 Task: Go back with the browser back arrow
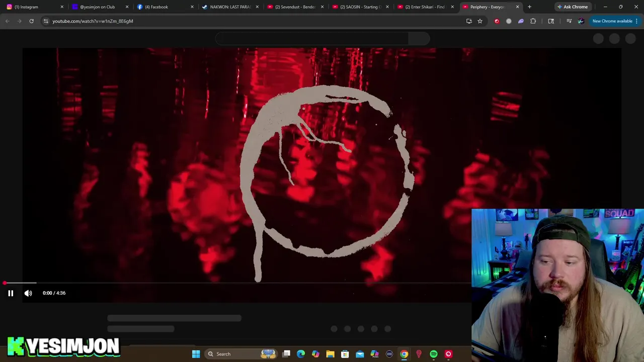[x=8, y=21]
